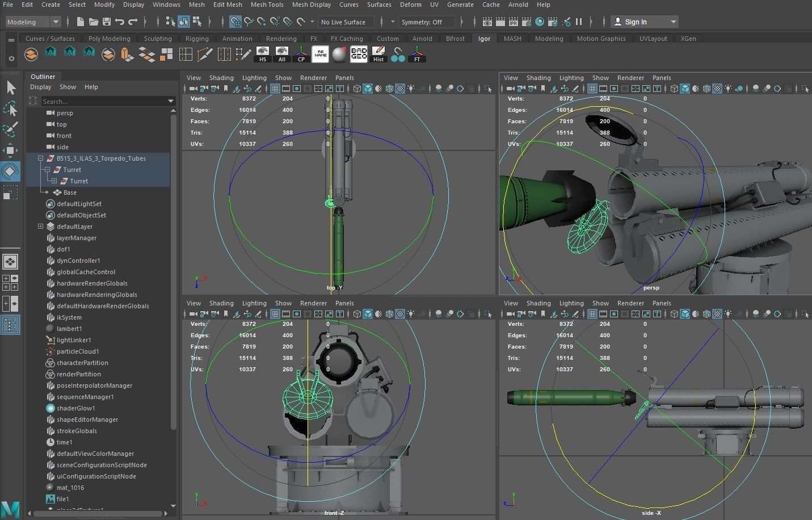Click the Hypershade sphere icon
The width and height of the screenshot is (812, 520).
540,22
